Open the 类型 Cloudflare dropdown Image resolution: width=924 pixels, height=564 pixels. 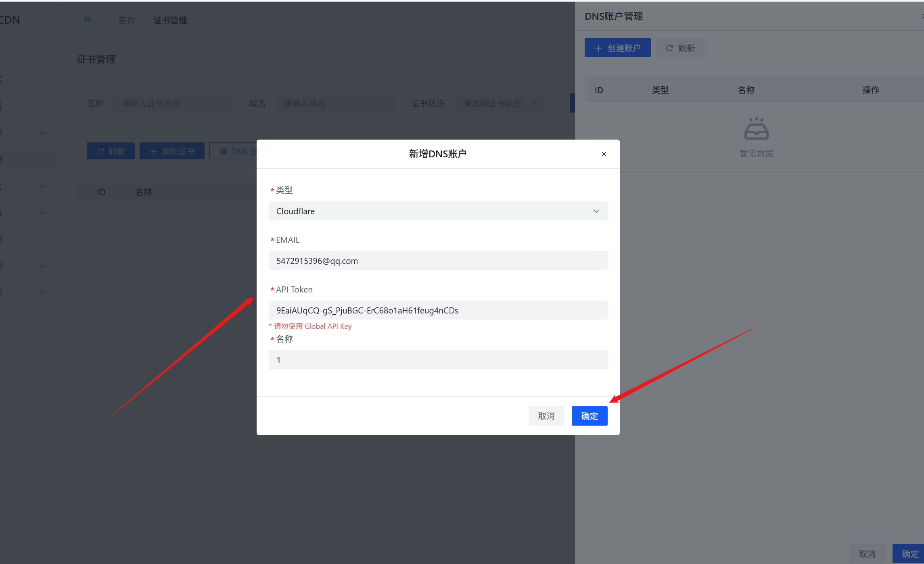click(438, 211)
